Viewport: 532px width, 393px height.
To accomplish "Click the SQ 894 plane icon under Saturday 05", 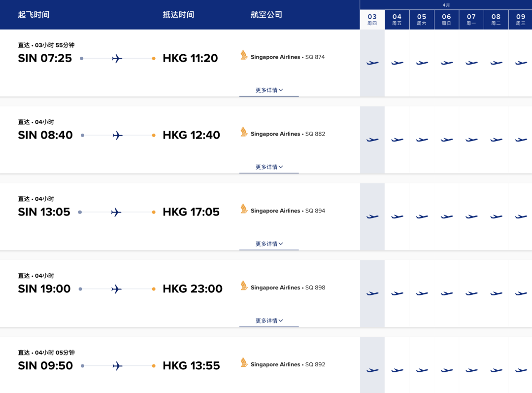I will (x=422, y=217).
